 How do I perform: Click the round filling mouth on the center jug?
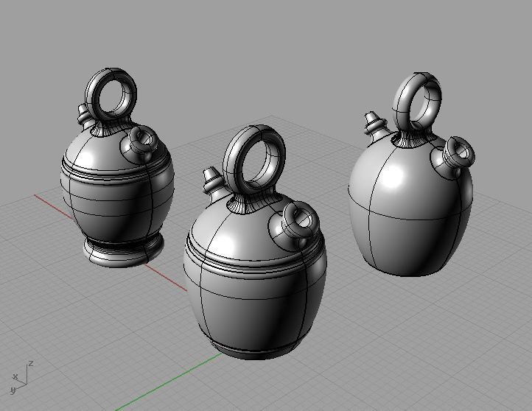301,220
